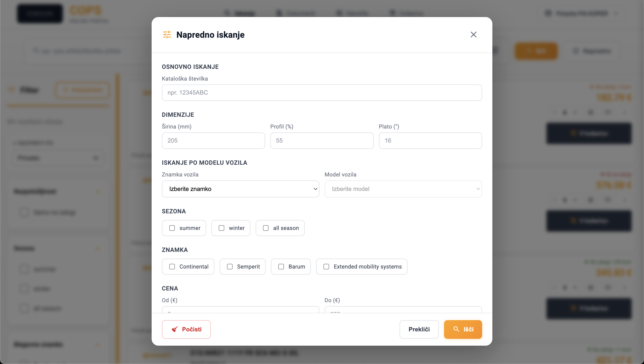Check Extended mobility systems brand
This screenshot has height=364, width=644.
click(326, 266)
